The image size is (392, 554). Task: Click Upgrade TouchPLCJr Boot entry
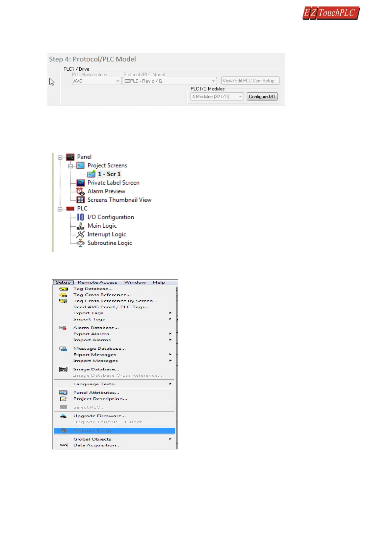click(109, 422)
